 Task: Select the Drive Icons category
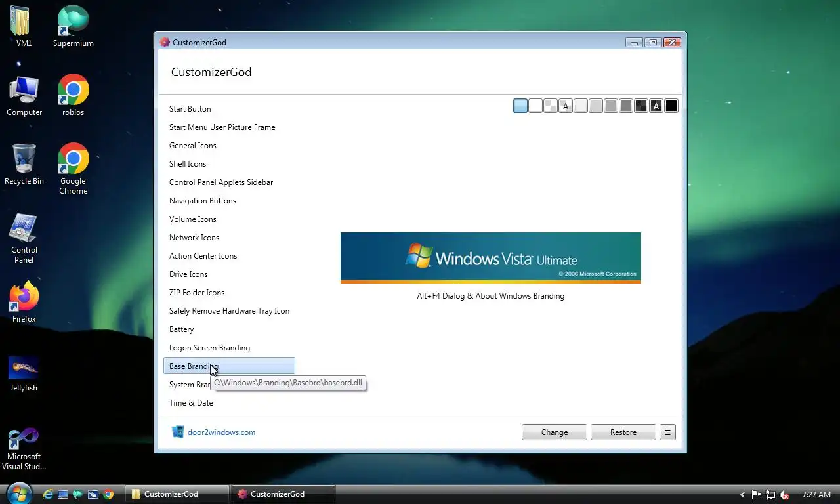point(229,274)
